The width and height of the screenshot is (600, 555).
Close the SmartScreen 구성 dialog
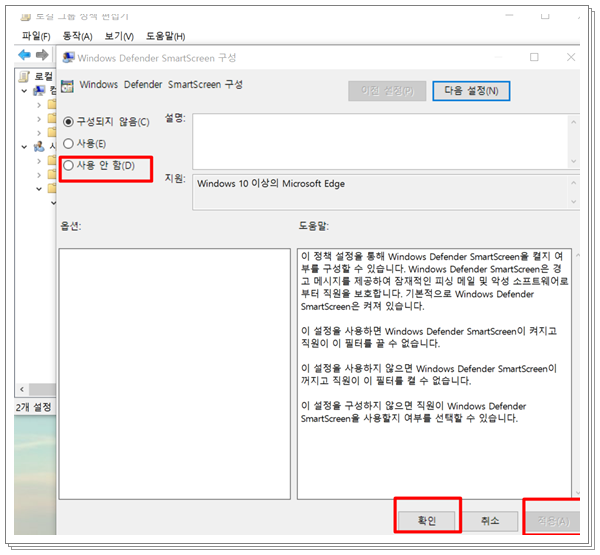pyautogui.click(x=571, y=57)
